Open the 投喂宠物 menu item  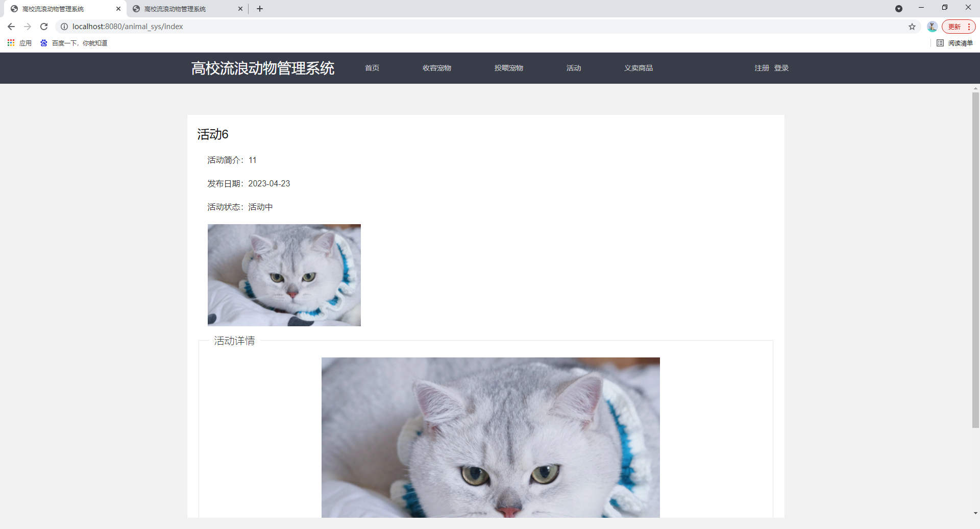coord(509,68)
